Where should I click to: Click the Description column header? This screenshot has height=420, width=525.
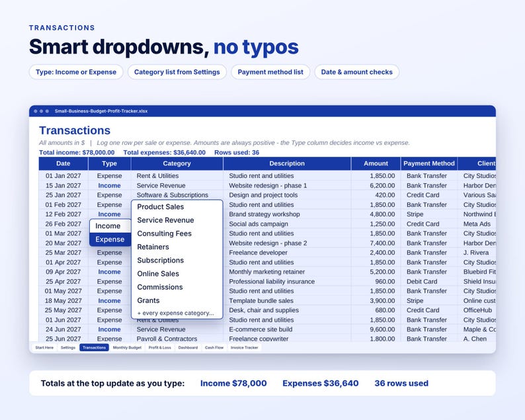click(x=287, y=163)
